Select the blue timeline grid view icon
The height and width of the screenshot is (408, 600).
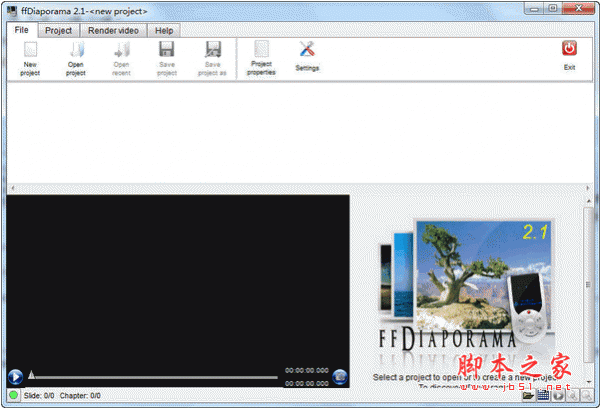tap(543, 395)
